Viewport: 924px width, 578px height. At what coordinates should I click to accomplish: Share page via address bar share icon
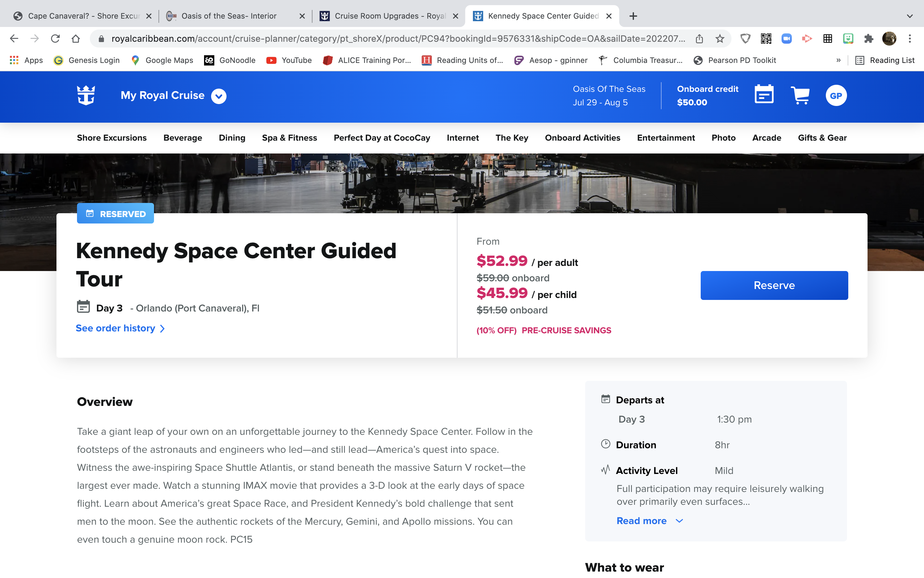click(699, 39)
